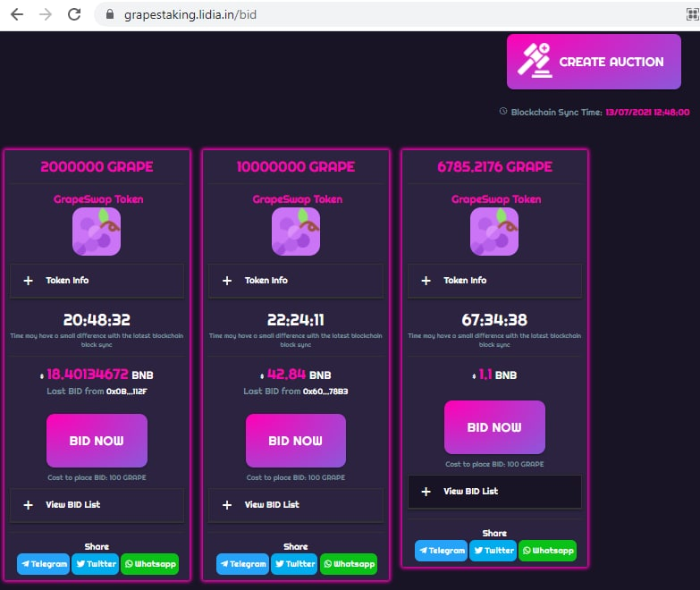Expand Token Info in 10000000 GRAPE card
700x590 pixels.
(x=296, y=281)
